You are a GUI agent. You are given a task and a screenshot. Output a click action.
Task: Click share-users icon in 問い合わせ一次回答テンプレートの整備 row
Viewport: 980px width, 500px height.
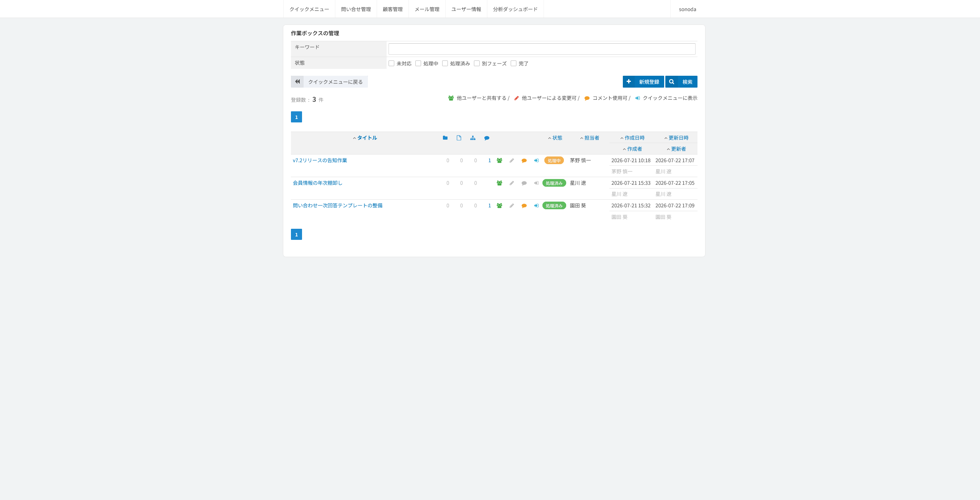[x=500, y=206]
